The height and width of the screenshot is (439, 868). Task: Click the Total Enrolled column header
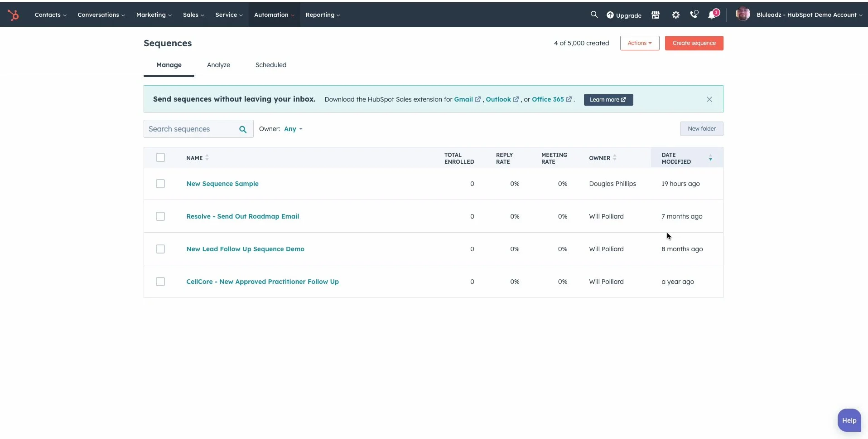pyautogui.click(x=459, y=158)
